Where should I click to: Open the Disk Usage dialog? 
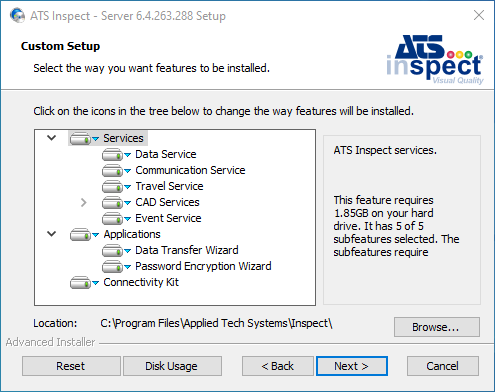point(172,366)
